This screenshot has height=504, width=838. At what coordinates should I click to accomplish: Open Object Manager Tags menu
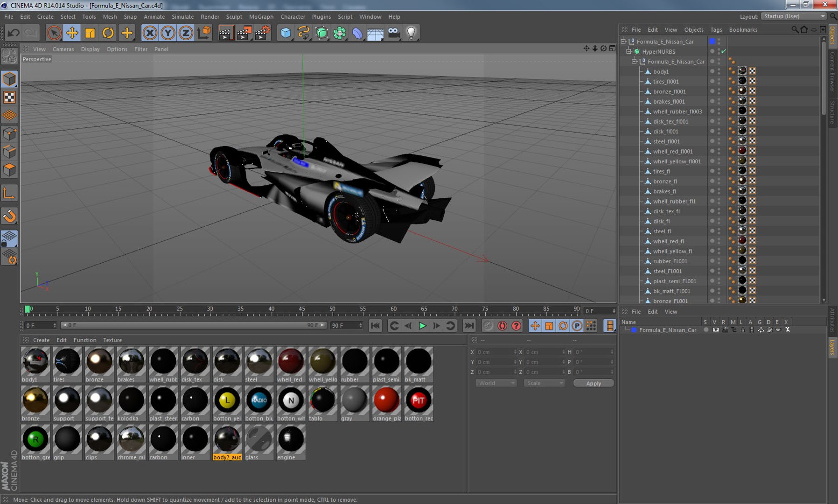click(x=716, y=29)
